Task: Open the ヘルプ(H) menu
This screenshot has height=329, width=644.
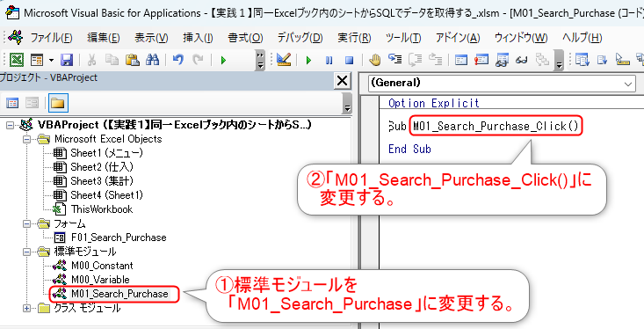Action: click(582, 38)
